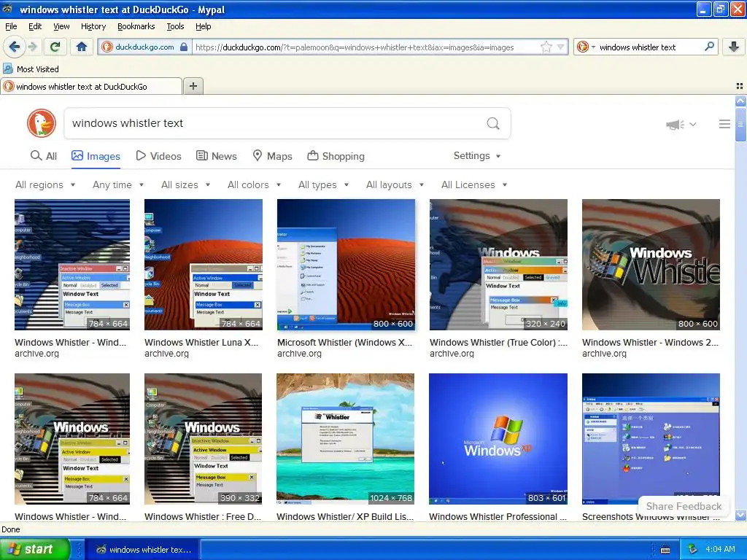The height and width of the screenshot is (560, 747).
Task: Open the File menu
Action: (x=11, y=26)
